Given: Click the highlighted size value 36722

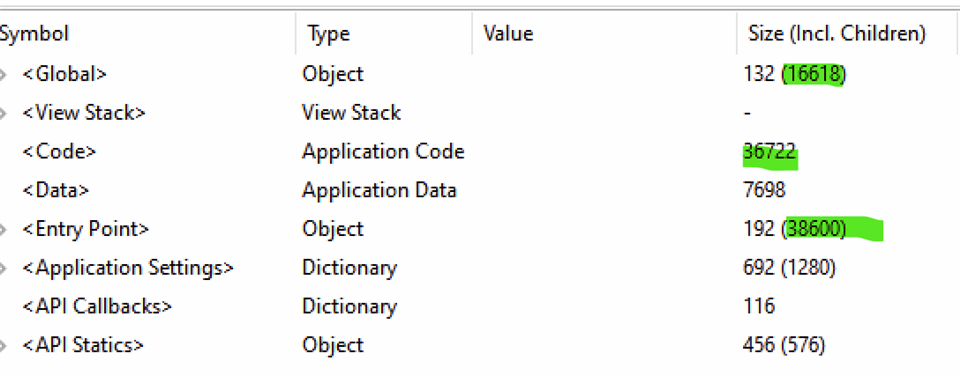Looking at the screenshot, I should pyautogui.click(x=770, y=152).
